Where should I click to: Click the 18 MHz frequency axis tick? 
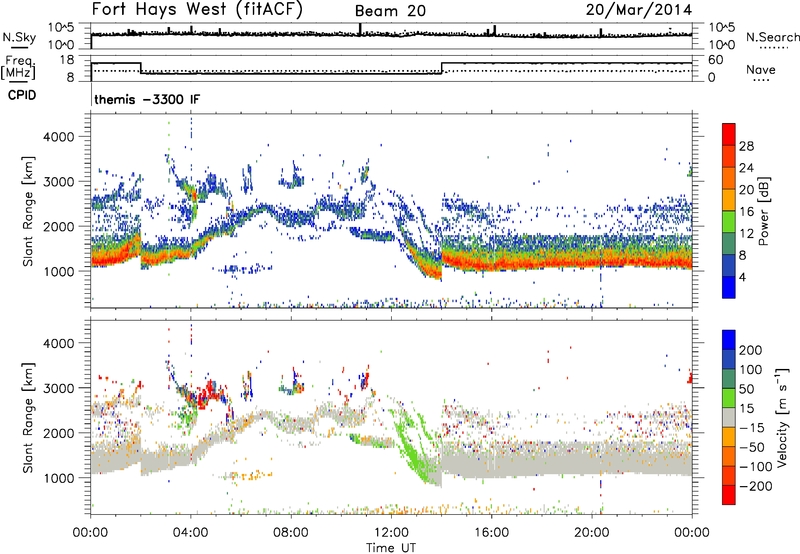click(66, 60)
